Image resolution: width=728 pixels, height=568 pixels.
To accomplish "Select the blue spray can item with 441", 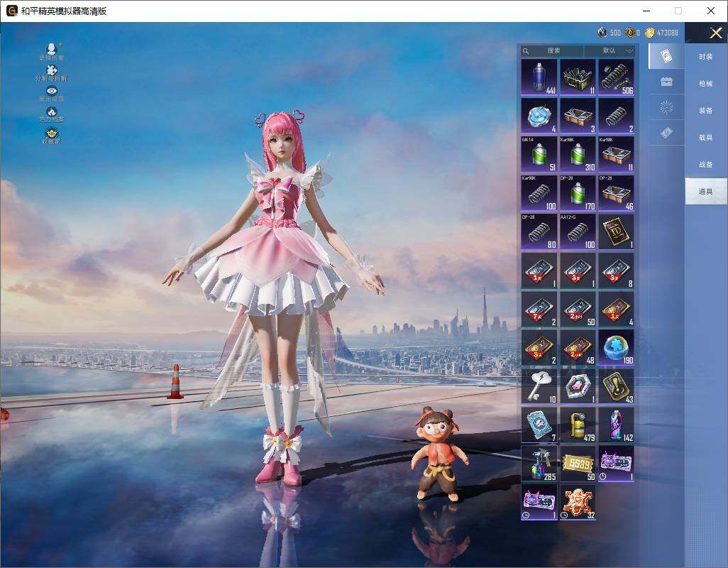I will (x=539, y=77).
